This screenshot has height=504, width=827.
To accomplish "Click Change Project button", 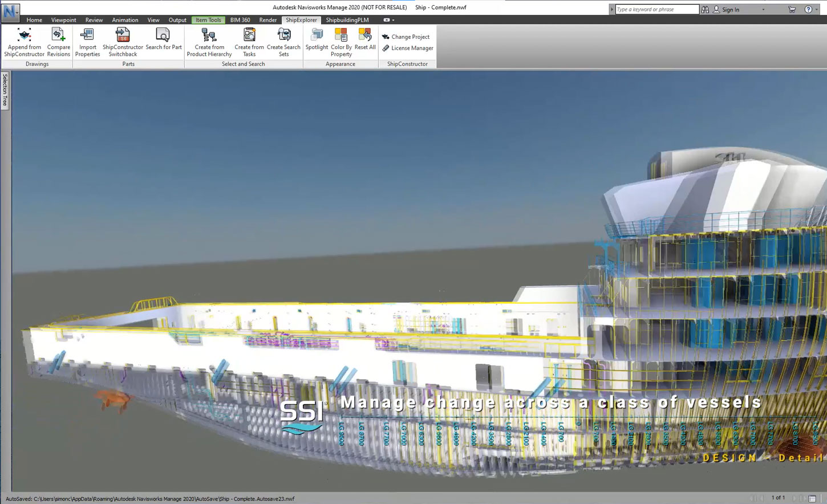I will tap(406, 36).
